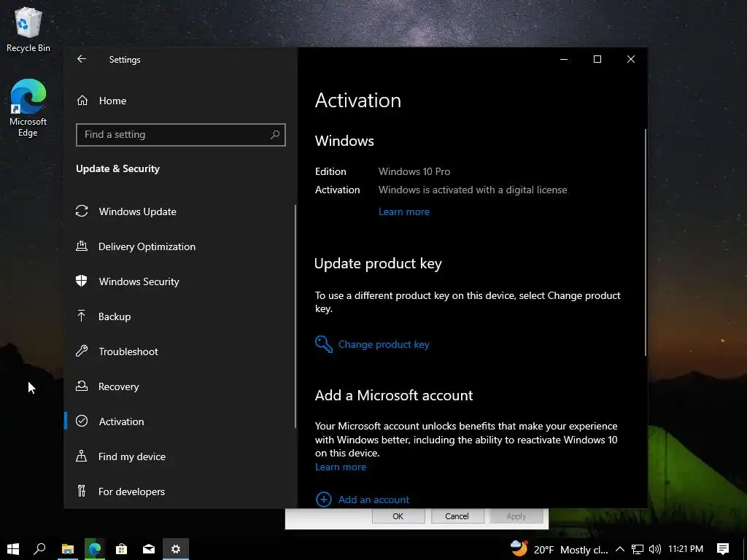Open File Explorer from the taskbar

click(68, 549)
